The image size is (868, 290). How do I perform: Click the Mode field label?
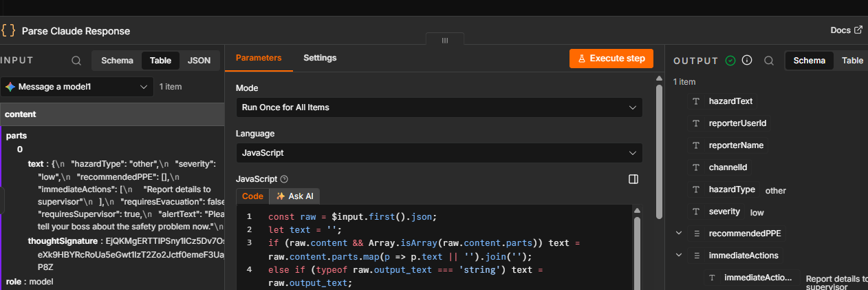pyautogui.click(x=247, y=88)
